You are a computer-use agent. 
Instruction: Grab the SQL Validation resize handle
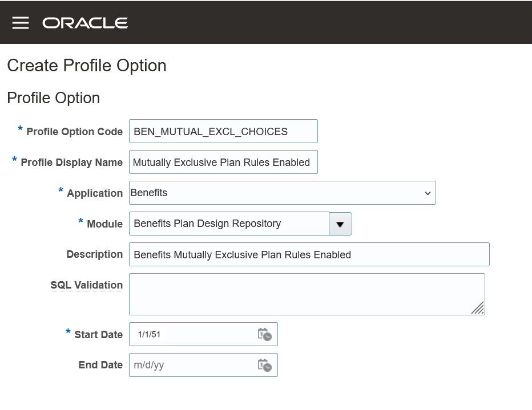click(x=478, y=308)
